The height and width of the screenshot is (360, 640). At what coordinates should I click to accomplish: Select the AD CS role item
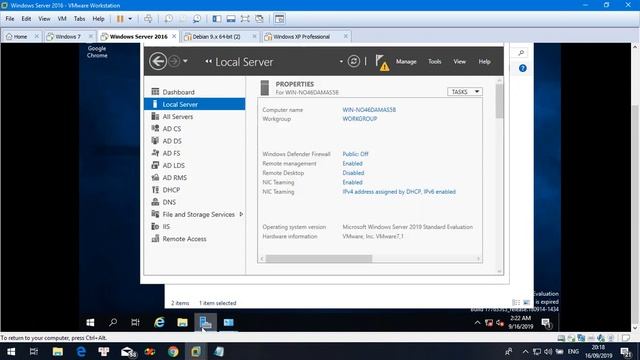(171, 129)
